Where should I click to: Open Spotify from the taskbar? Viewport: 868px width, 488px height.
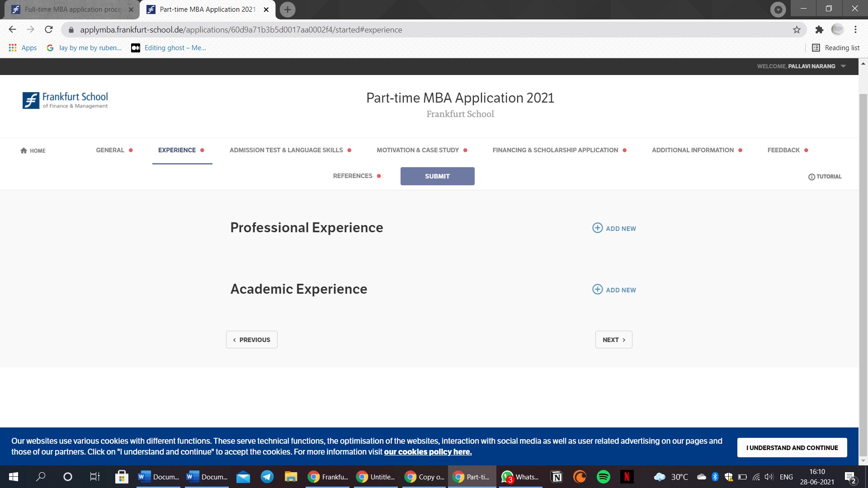603,477
